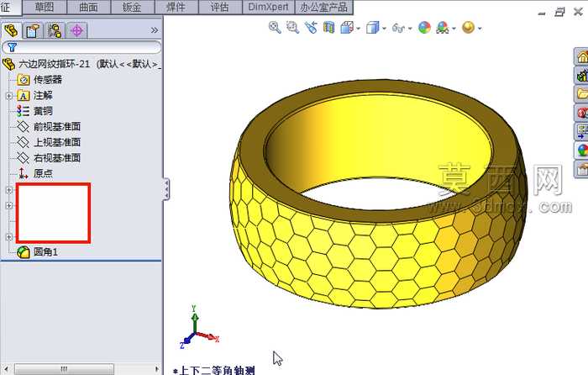The image size is (588, 375).
Task: Open the Hide/Show Items dropdown arrow
Action: [410, 29]
